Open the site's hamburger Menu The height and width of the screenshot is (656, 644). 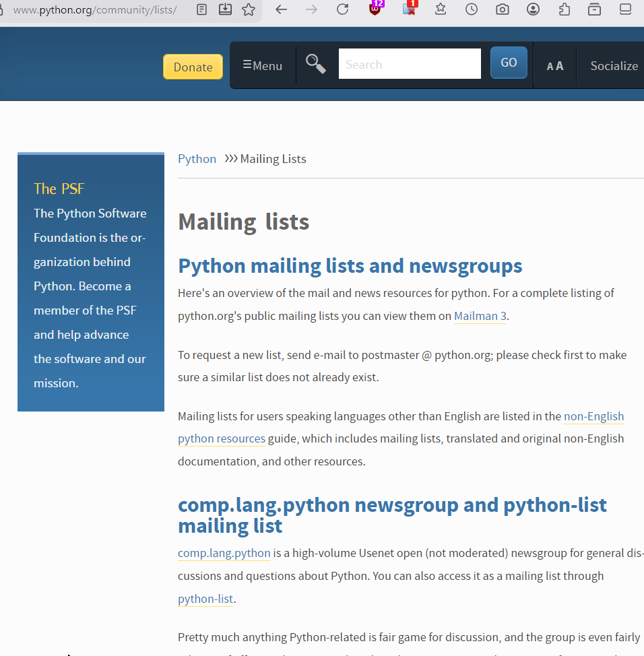pos(262,65)
